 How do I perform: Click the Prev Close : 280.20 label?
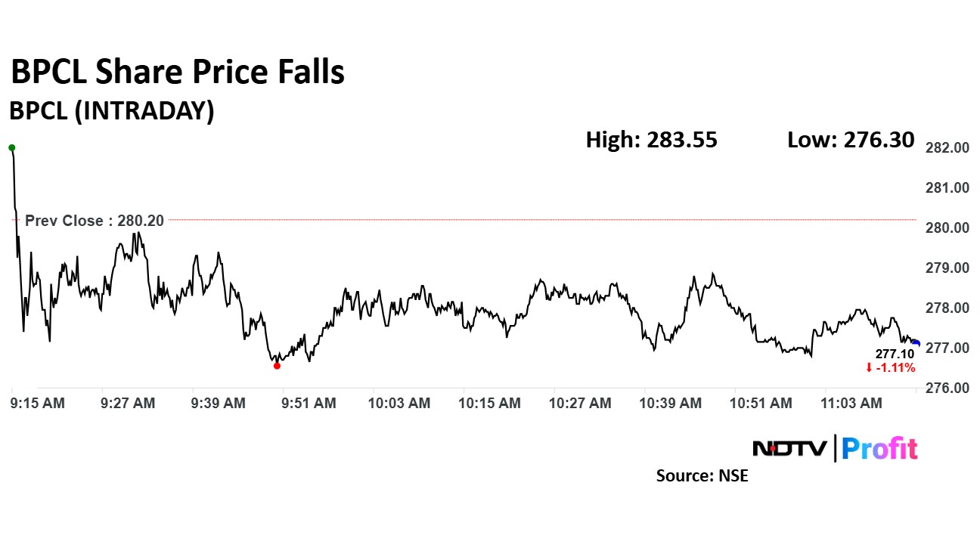[x=94, y=221]
